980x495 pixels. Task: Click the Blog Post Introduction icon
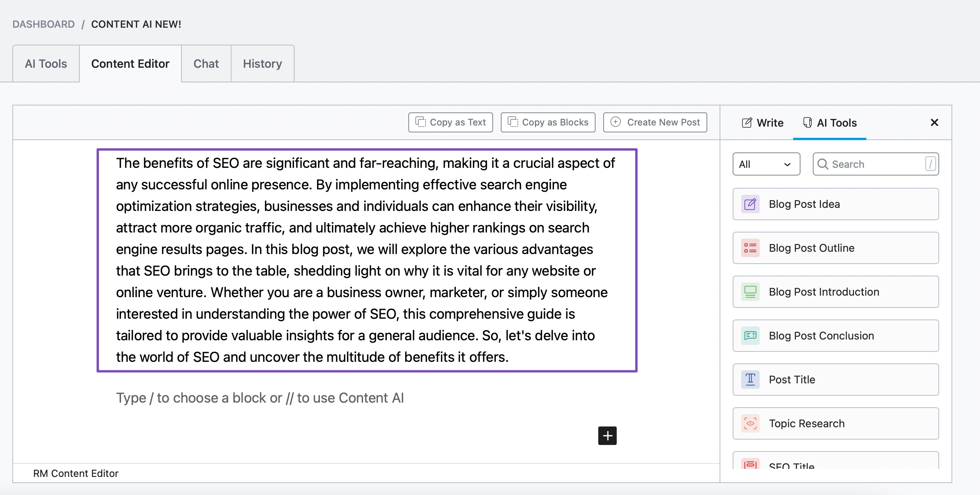pos(750,292)
